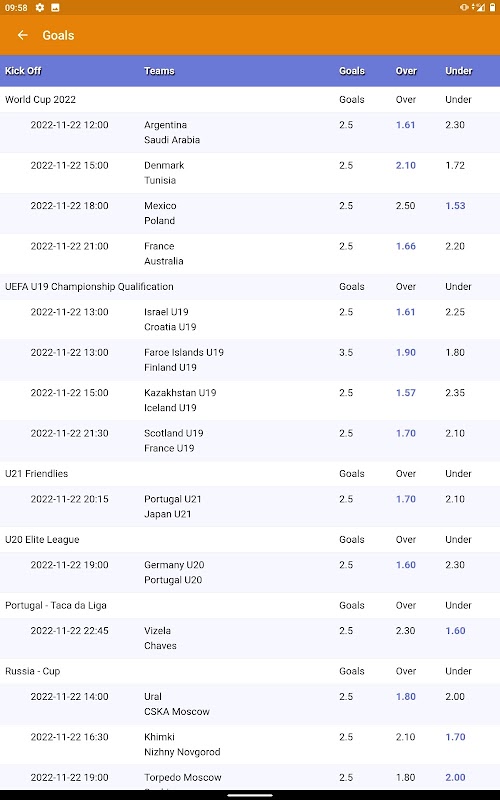Screen dimensions: 500x800
Task: Tap the Over column header
Action: point(406,71)
